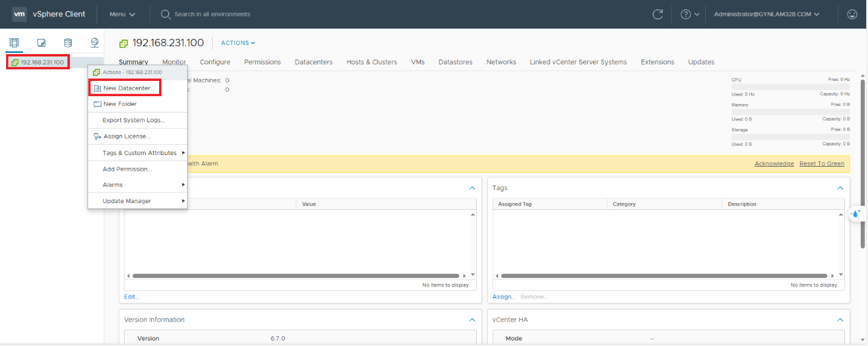This screenshot has width=868, height=346.
Task: Switch to the Datastores tab
Action: point(456,62)
